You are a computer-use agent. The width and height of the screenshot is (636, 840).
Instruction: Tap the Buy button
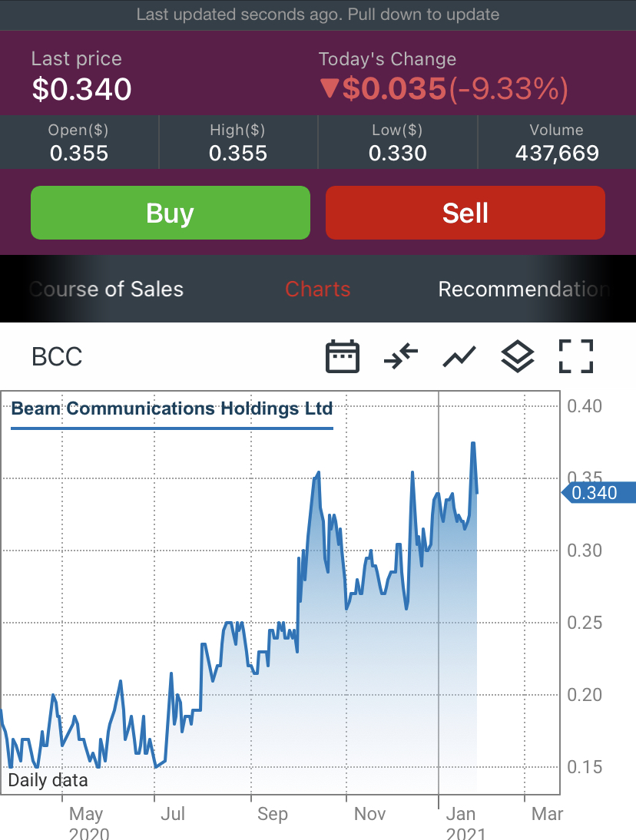(171, 213)
